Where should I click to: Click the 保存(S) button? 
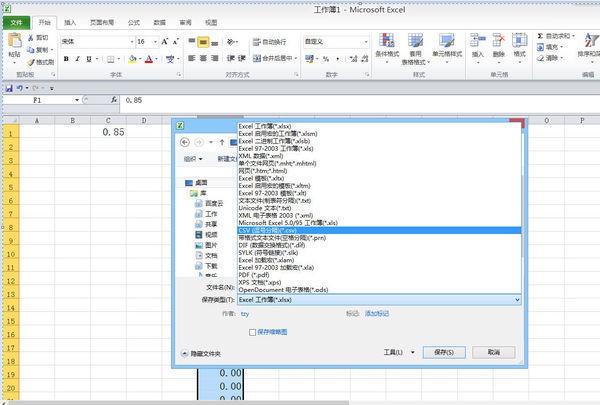coord(439,352)
